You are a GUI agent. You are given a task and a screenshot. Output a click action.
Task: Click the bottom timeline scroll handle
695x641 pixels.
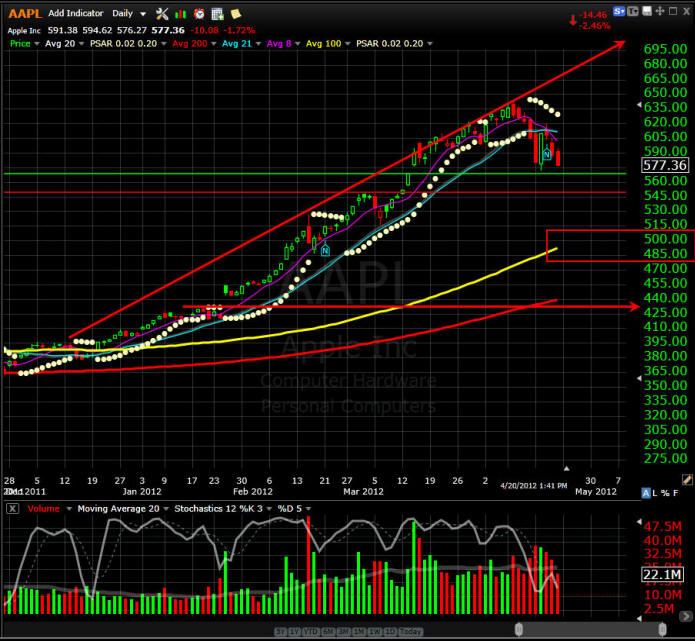(518, 629)
